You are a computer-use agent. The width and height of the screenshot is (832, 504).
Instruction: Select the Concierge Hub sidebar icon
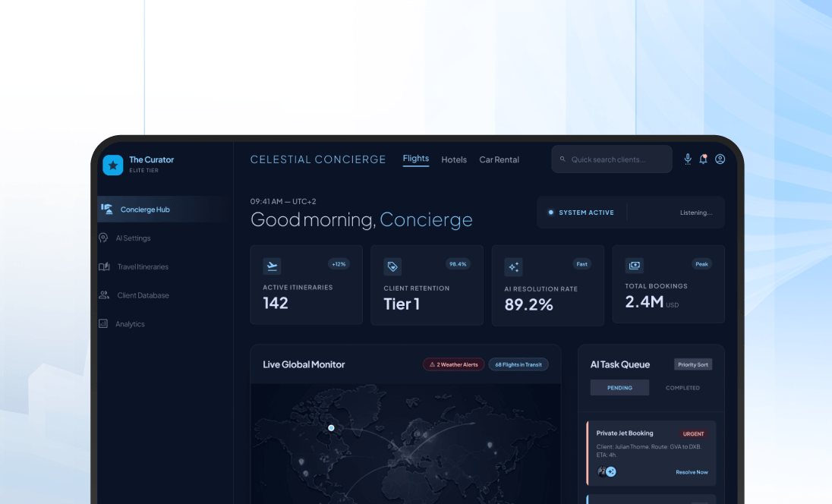105,209
